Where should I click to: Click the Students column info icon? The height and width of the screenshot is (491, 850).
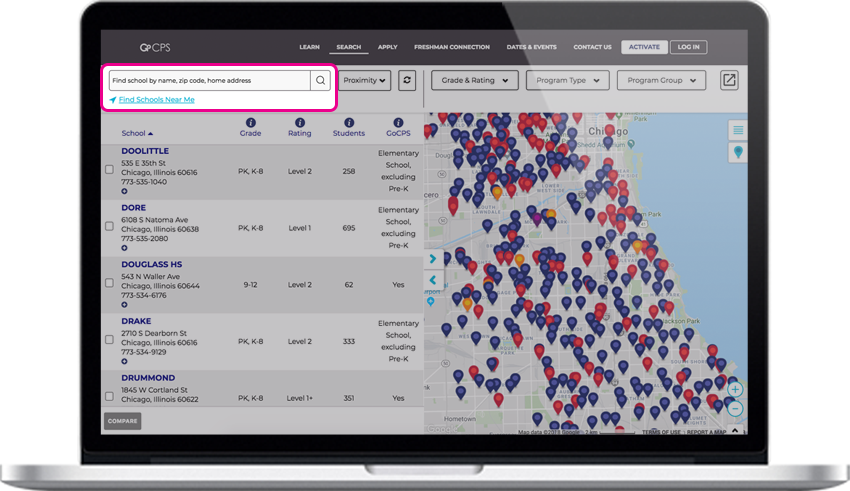tap(349, 122)
